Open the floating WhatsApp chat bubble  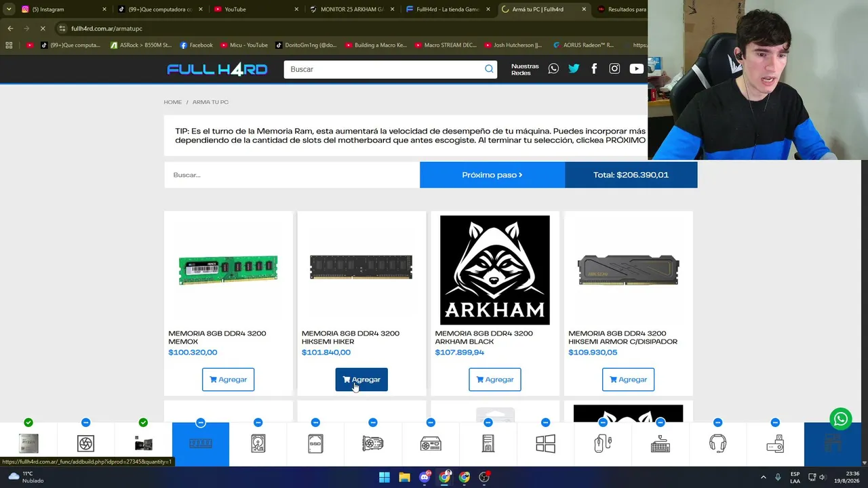(x=841, y=419)
